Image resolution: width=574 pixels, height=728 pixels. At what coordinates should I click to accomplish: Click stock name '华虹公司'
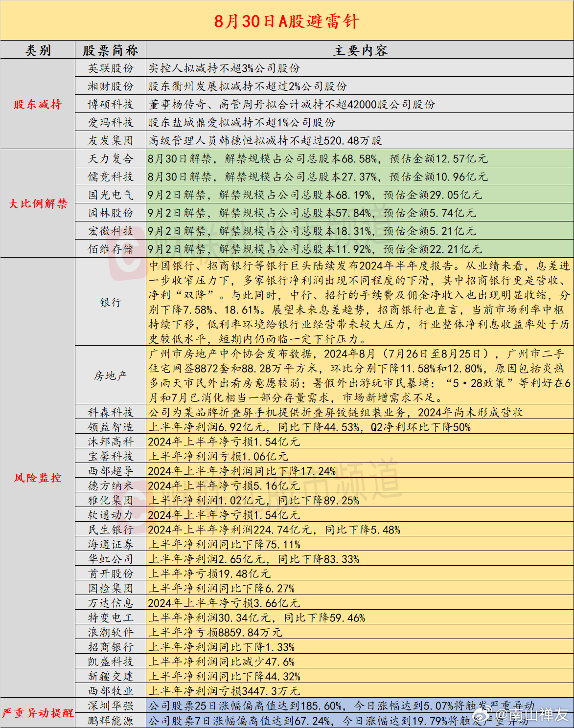[x=111, y=559]
